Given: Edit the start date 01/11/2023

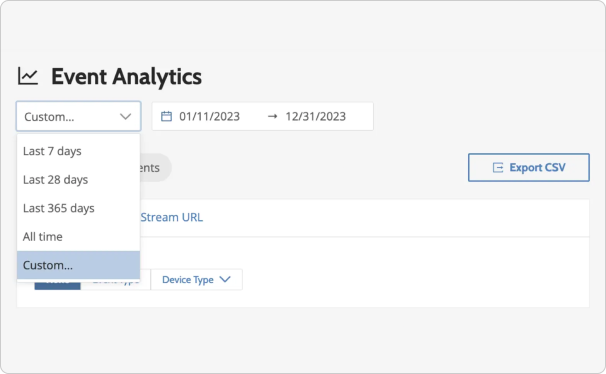Looking at the screenshot, I should click(x=209, y=116).
